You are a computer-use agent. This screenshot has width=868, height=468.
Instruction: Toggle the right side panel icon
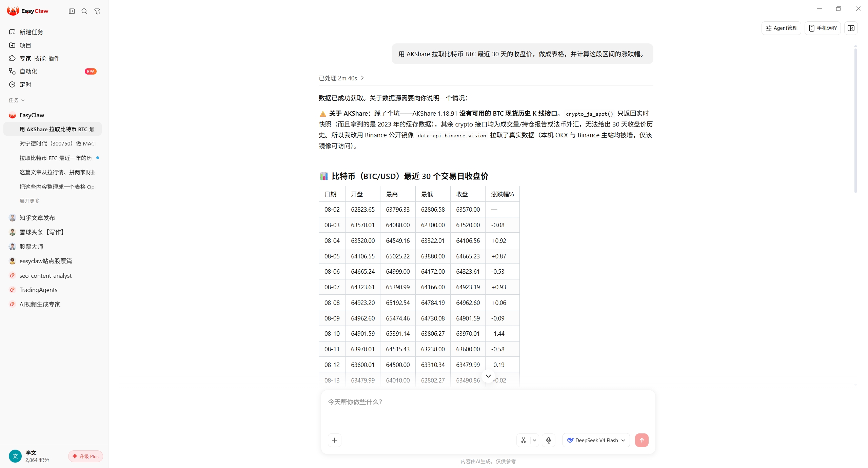[851, 28]
